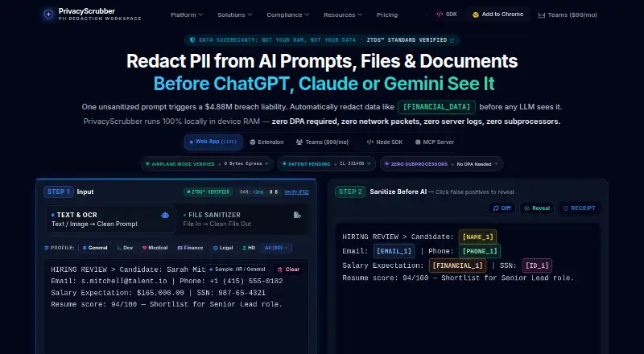This screenshot has width=644, height=354.
Task: Expand the Solutions menu
Action: pos(235,14)
